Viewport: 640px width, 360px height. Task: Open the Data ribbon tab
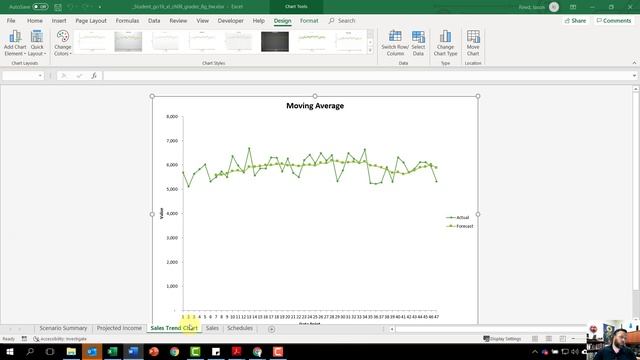[x=154, y=20]
